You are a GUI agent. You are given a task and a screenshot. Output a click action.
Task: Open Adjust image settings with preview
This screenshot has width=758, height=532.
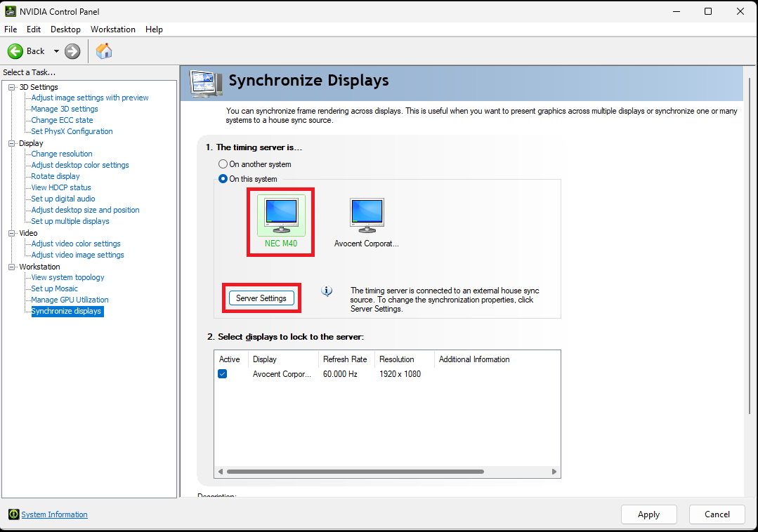(90, 98)
